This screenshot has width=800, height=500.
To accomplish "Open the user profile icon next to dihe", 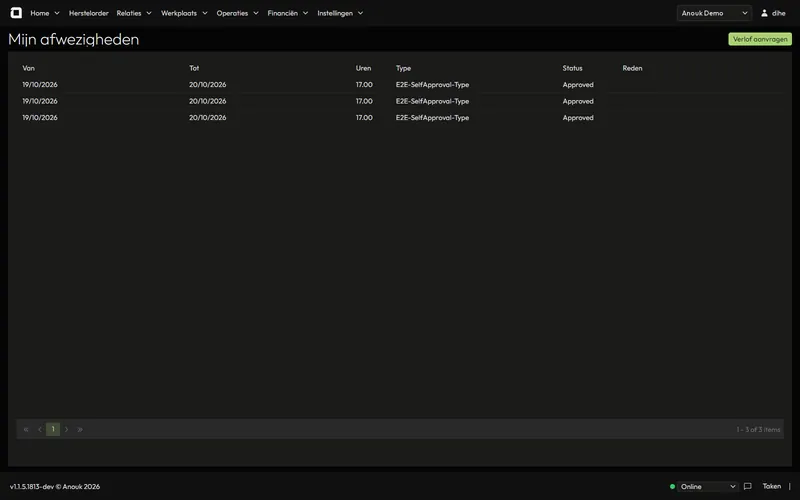I will point(764,13).
